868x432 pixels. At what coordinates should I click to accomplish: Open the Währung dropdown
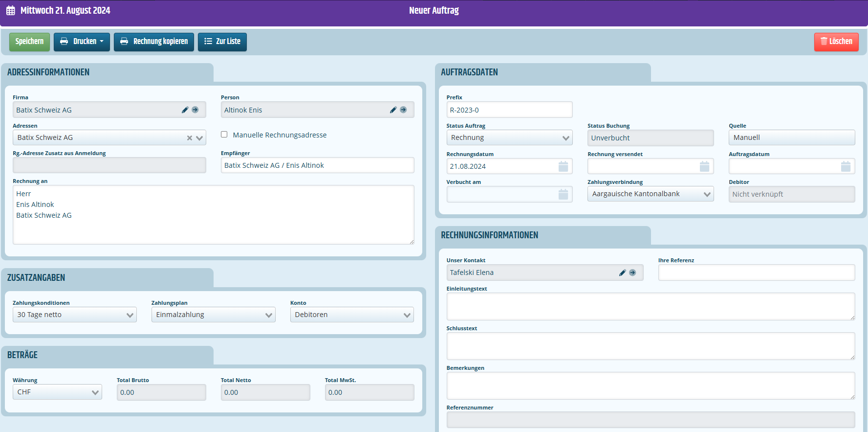click(57, 392)
